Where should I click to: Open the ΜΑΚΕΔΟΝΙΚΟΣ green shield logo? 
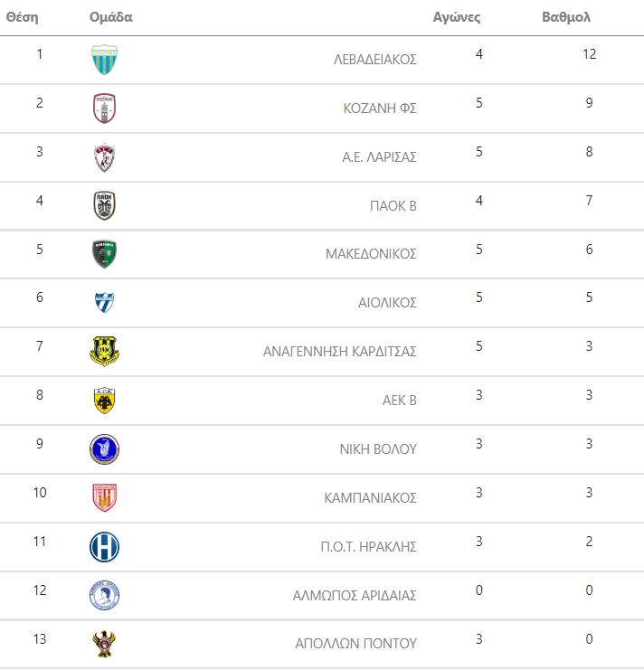coord(104,254)
